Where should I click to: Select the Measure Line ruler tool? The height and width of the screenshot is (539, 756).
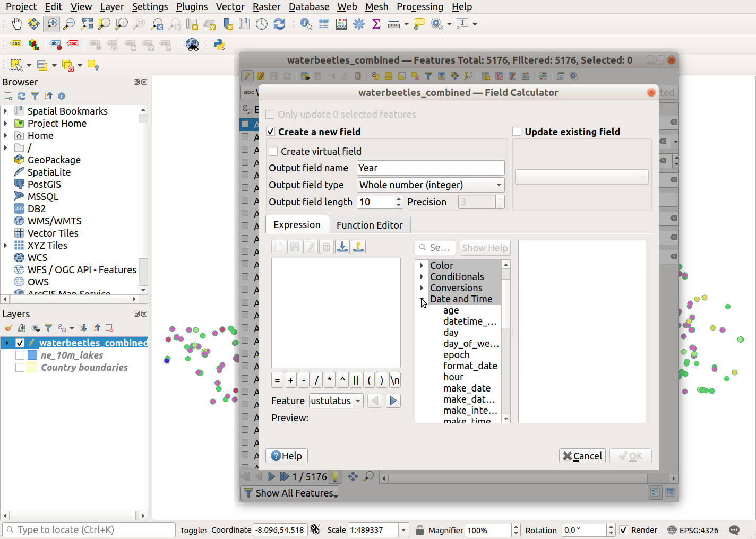[394, 24]
